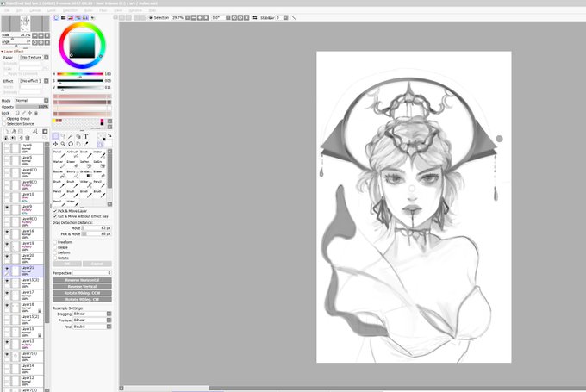This screenshot has width=586, height=392.
Task: Select the Rotate view tool
Action: [71, 144]
